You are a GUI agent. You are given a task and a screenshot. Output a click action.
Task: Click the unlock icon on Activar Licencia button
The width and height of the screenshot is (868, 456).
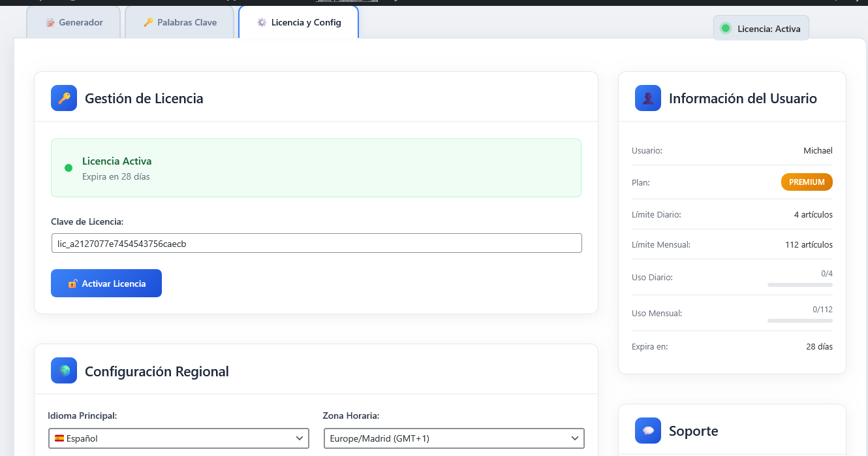72,284
